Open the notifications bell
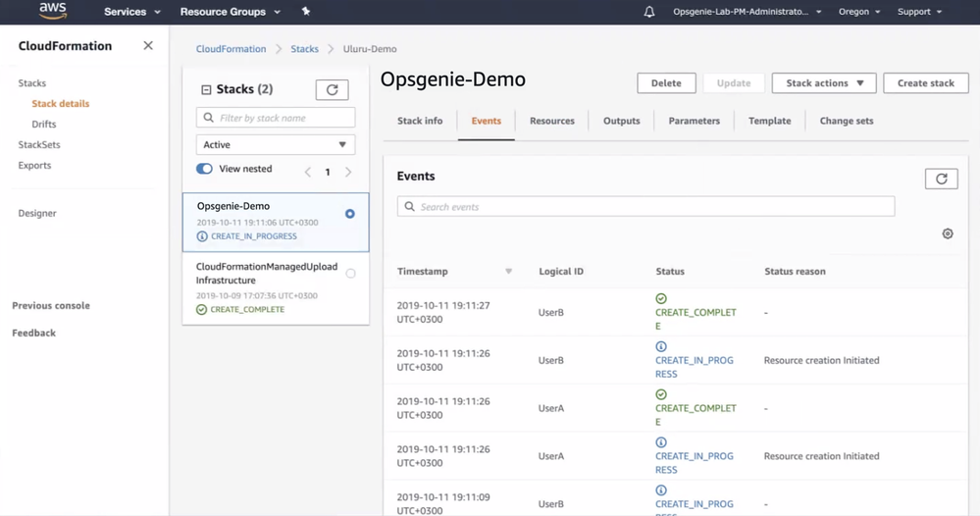This screenshot has height=516, width=980. (649, 12)
